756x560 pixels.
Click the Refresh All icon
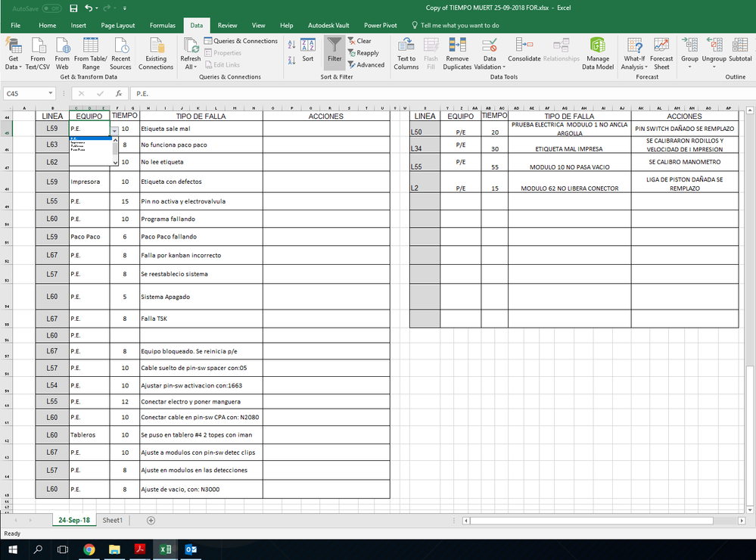click(191, 45)
